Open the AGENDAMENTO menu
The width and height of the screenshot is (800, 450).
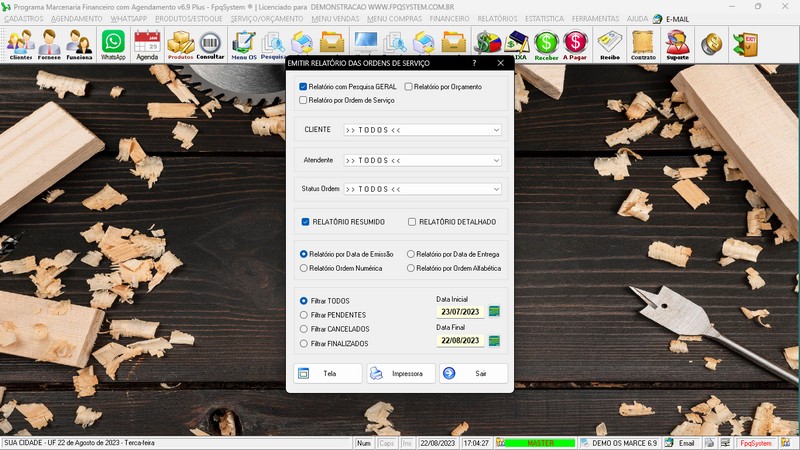click(77, 19)
